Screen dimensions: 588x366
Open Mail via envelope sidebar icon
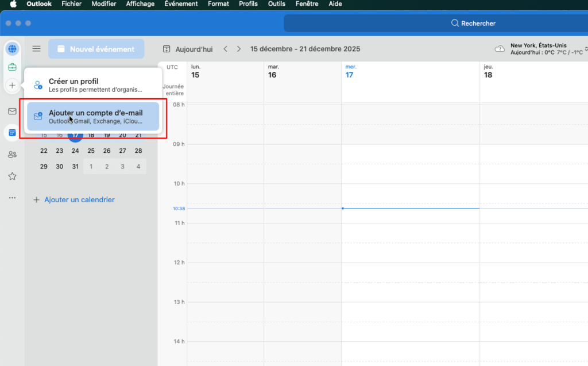pyautogui.click(x=12, y=111)
